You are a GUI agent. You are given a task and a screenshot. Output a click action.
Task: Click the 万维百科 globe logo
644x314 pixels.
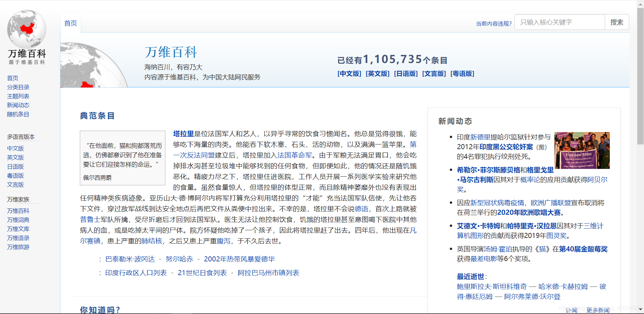tap(26, 37)
